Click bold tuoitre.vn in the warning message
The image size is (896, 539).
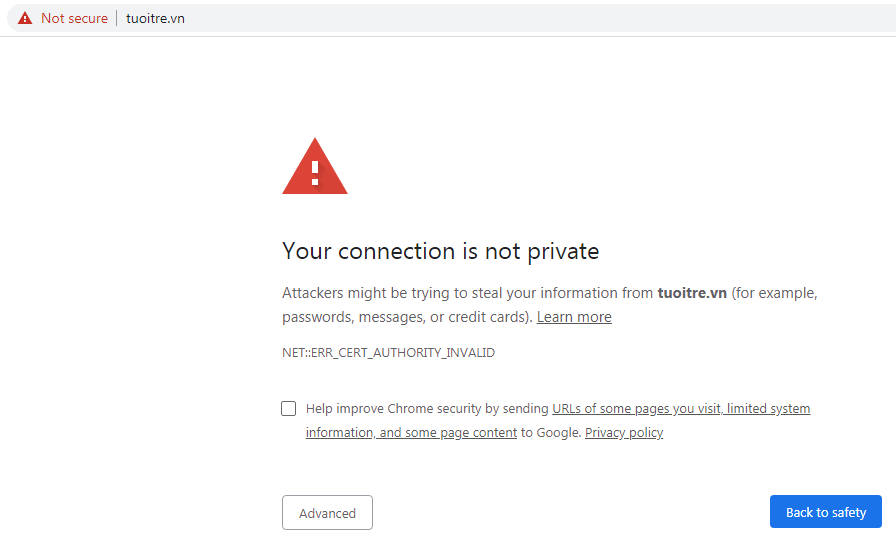[692, 293]
